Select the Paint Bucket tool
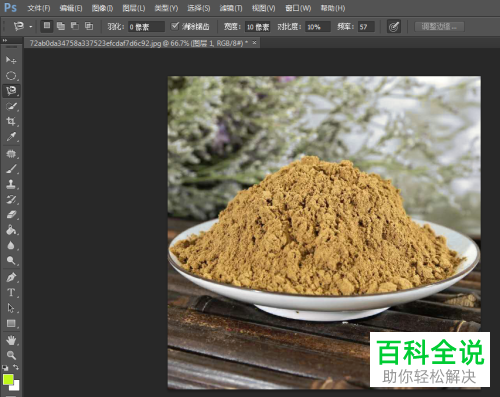Image resolution: width=500 pixels, height=397 pixels. click(11, 230)
